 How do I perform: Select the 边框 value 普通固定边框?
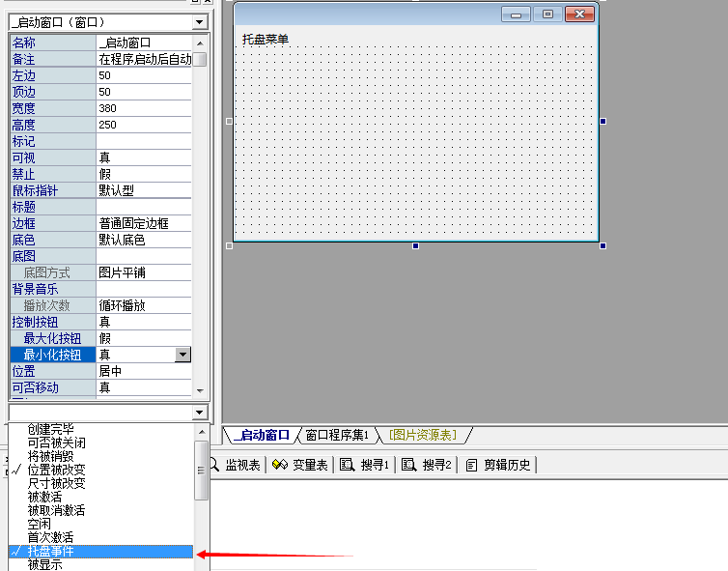click(x=144, y=223)
